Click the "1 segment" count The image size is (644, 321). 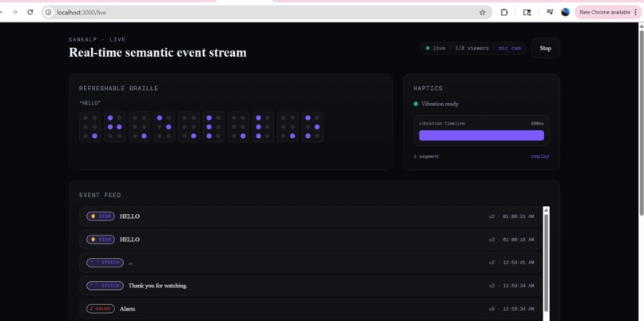click(x=426, y=157)
